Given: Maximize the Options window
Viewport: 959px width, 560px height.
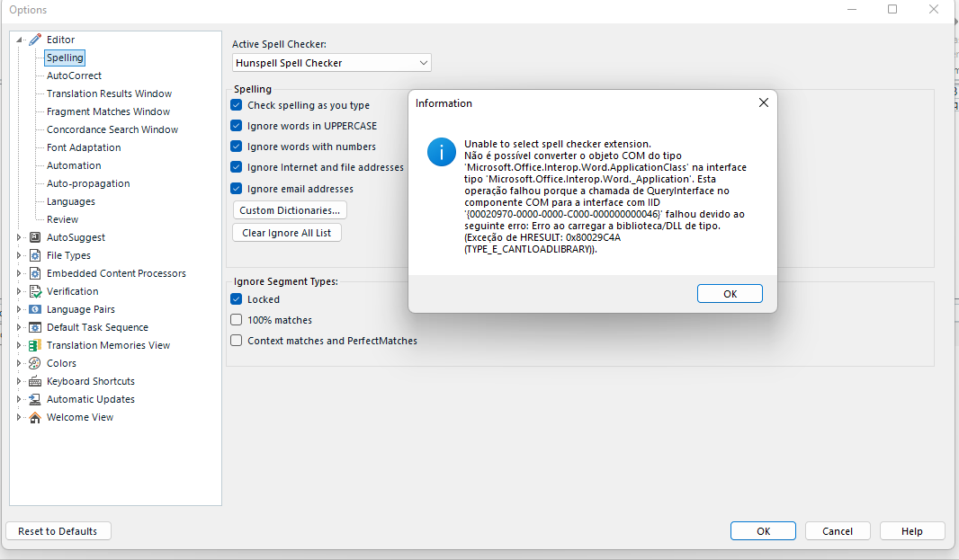Looking at the screenshot, I should point(892,9).
